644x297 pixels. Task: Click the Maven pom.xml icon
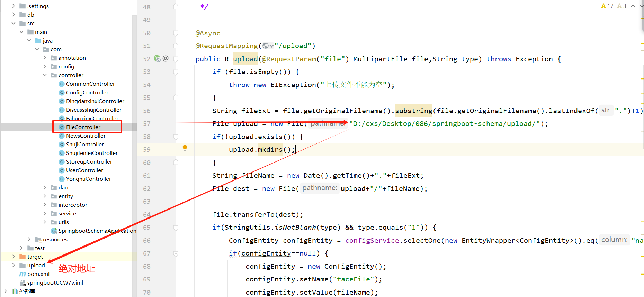[23, 274]
